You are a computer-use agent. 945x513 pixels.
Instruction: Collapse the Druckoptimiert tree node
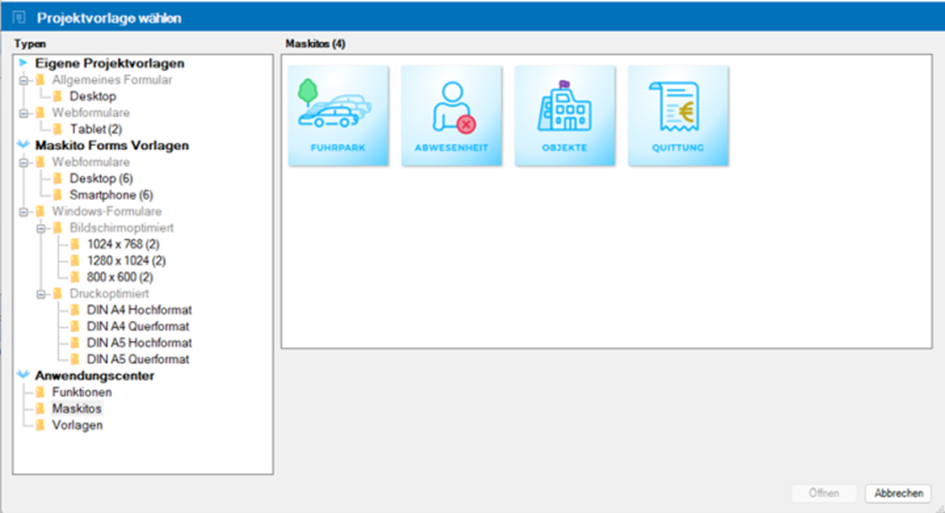(41, 294)
